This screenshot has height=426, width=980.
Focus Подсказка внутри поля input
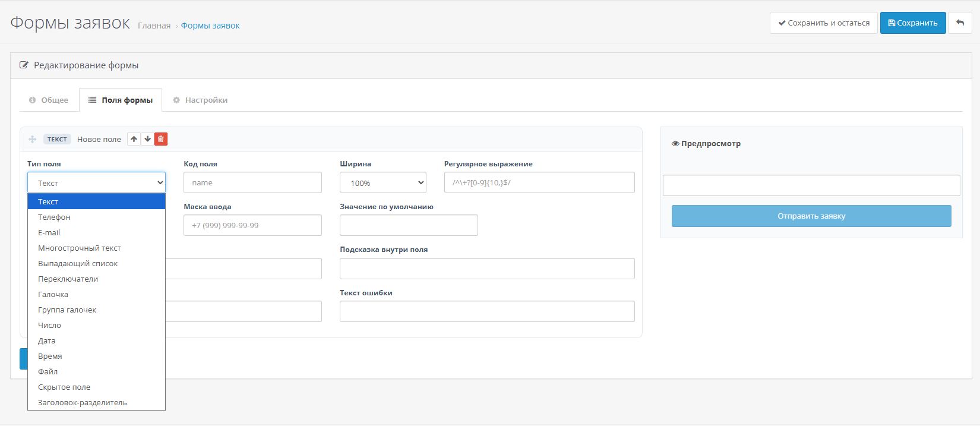click(x=487, y=269)
